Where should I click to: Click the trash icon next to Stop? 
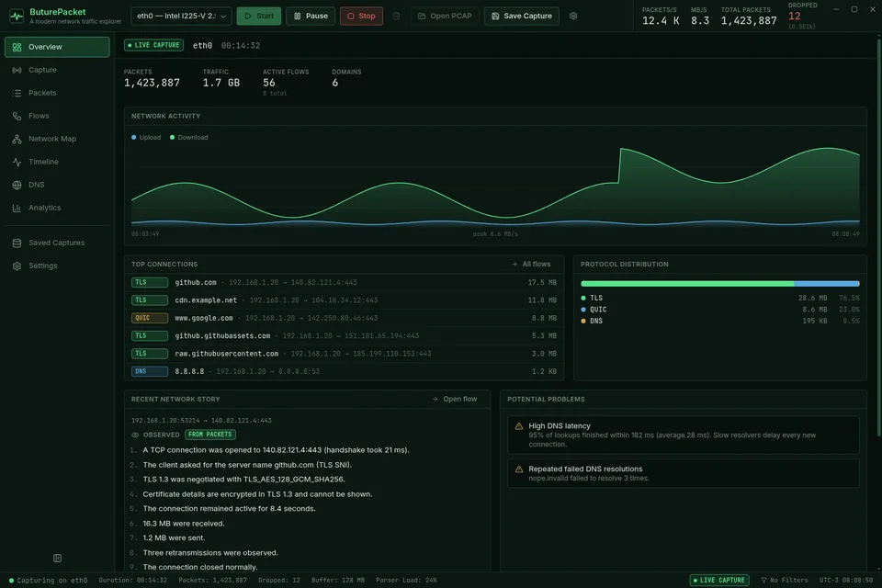coord(396,16)
